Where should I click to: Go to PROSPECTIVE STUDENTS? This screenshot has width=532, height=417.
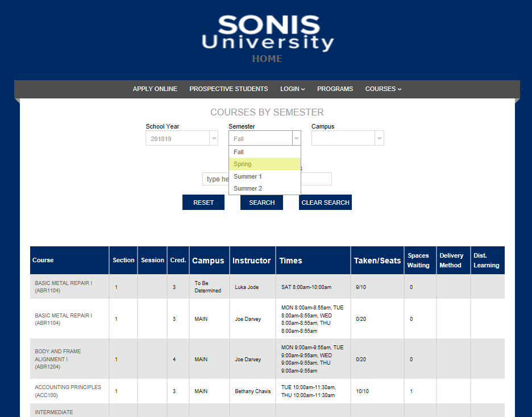click(228, 89)
